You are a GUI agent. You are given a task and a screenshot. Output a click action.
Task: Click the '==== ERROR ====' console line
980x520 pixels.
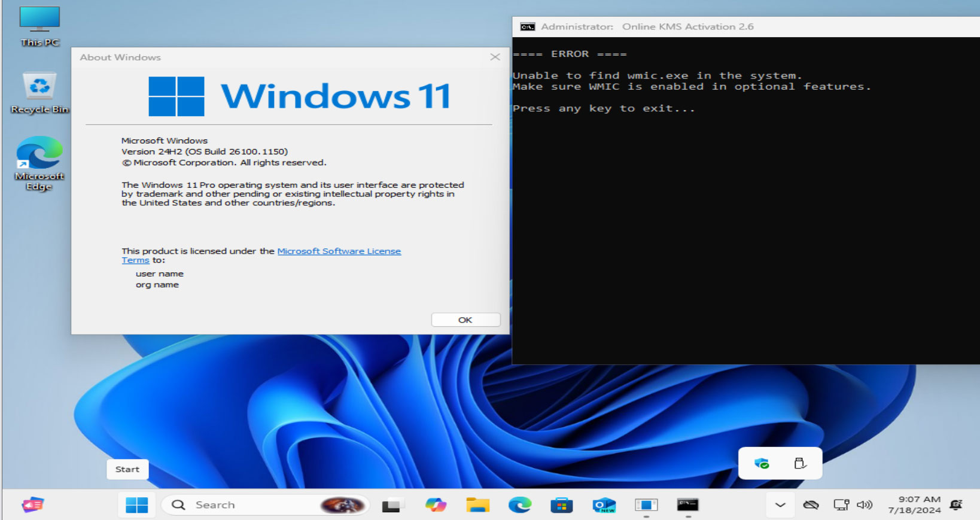point(570,54)
